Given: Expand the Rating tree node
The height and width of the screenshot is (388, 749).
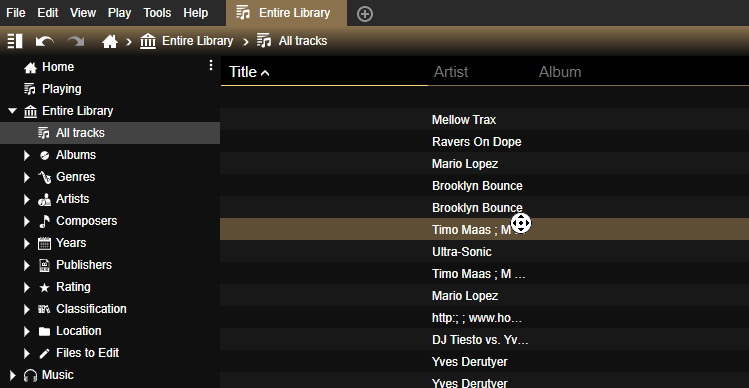Looking at the screenshot, I should [x=27, y=287].
